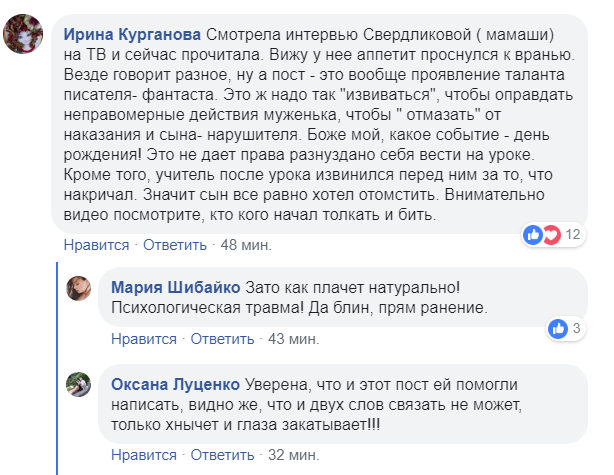This screenshot has height=475, width=614.
Task: Show the 3 reactions on Мария's reply
Action: 577,328
